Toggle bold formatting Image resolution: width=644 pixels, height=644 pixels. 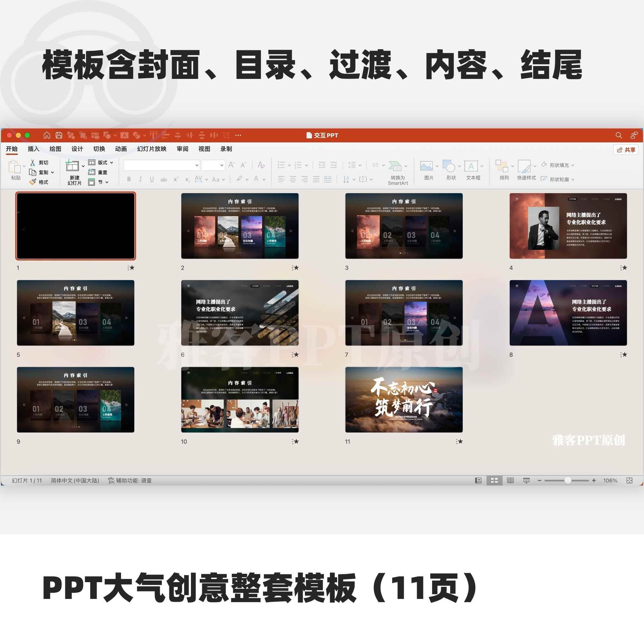(x=129, y=179)
